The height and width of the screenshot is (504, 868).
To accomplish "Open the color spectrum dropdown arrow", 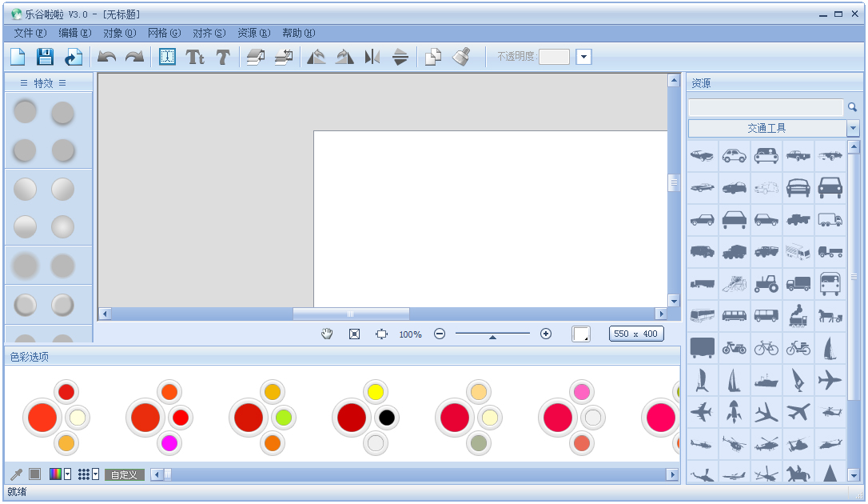I will click(x=67, y=474).
